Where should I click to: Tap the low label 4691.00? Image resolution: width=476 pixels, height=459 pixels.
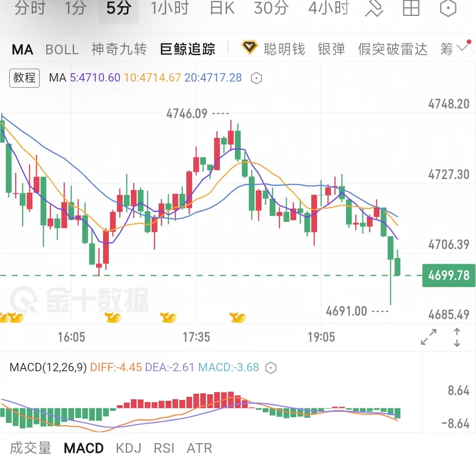(346, 311)
